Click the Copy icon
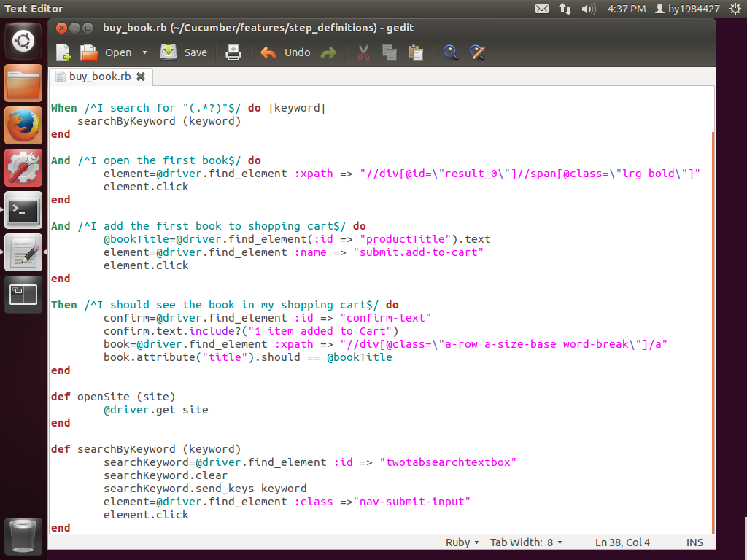 pos(390,52)
